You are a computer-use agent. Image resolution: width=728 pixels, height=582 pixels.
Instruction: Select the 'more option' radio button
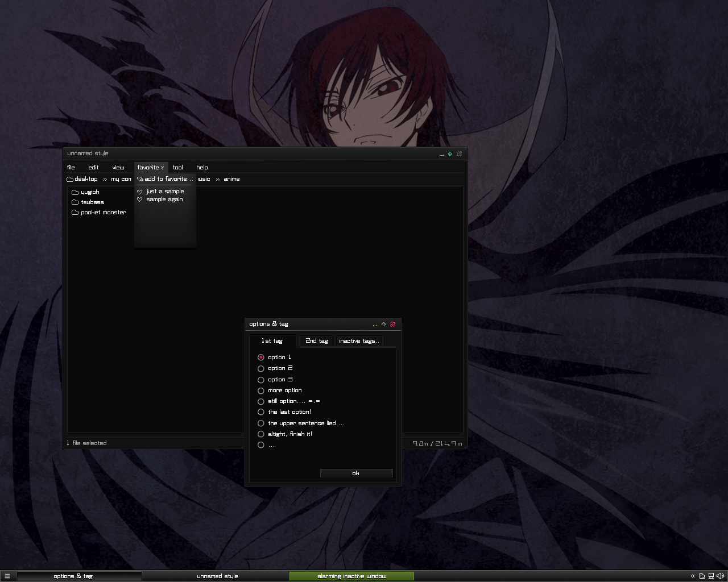261,390
